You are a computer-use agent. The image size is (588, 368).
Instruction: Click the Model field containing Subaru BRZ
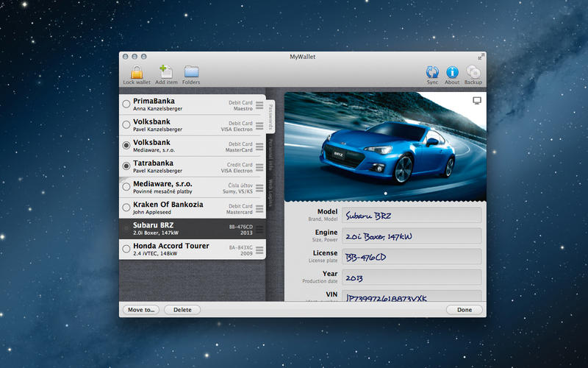(x=412, y=216)
